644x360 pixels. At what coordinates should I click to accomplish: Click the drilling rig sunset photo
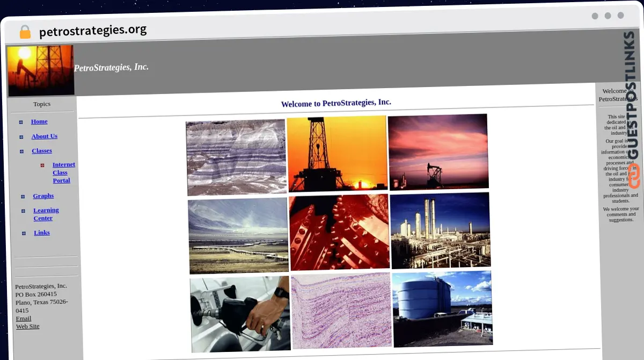click(337, 154)
